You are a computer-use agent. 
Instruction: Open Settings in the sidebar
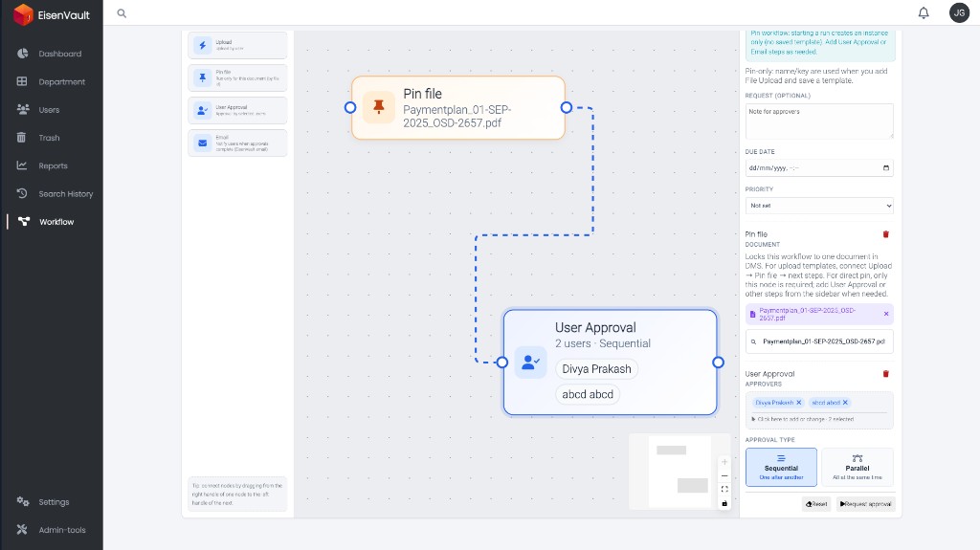tap(52, 502)
